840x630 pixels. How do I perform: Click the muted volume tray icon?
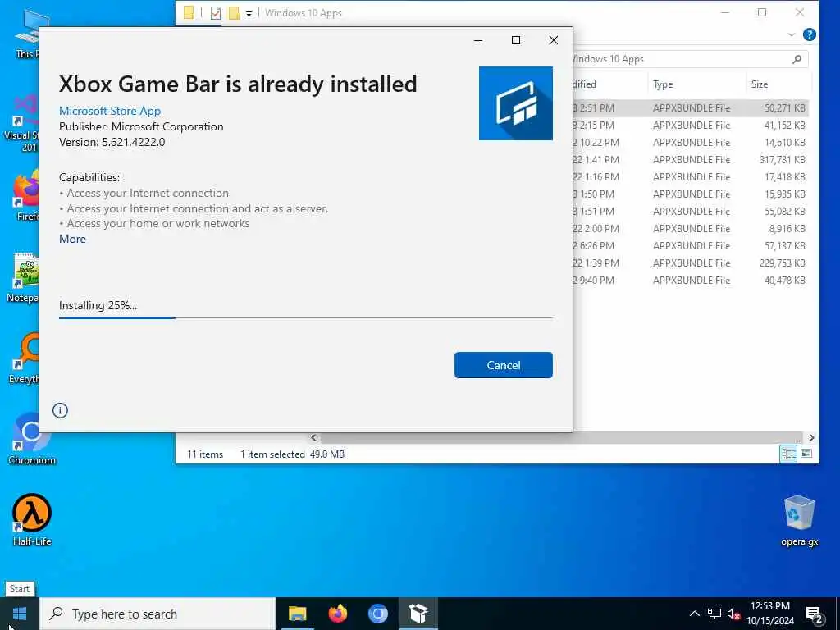point(733,614)
